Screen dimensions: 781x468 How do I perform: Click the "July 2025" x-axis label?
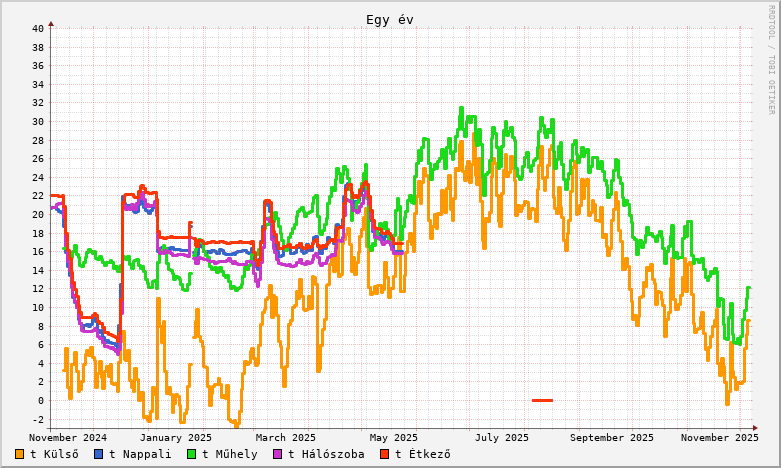pos(502,437)
